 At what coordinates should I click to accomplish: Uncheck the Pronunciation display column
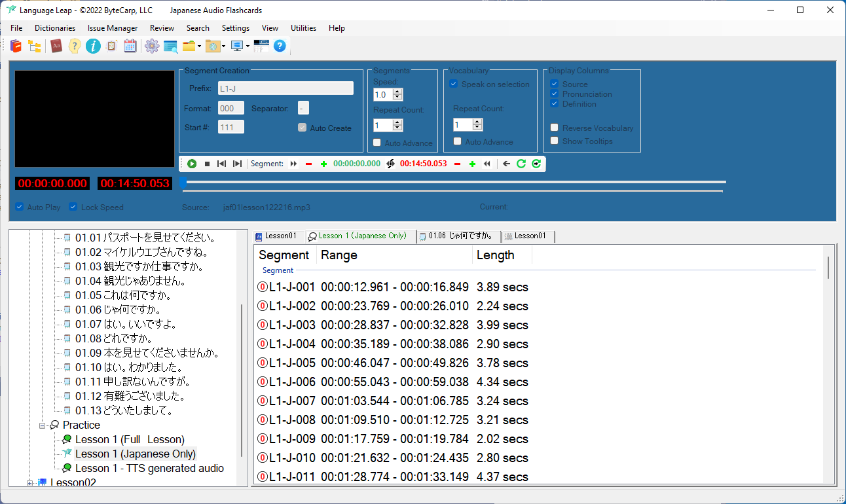554,94
